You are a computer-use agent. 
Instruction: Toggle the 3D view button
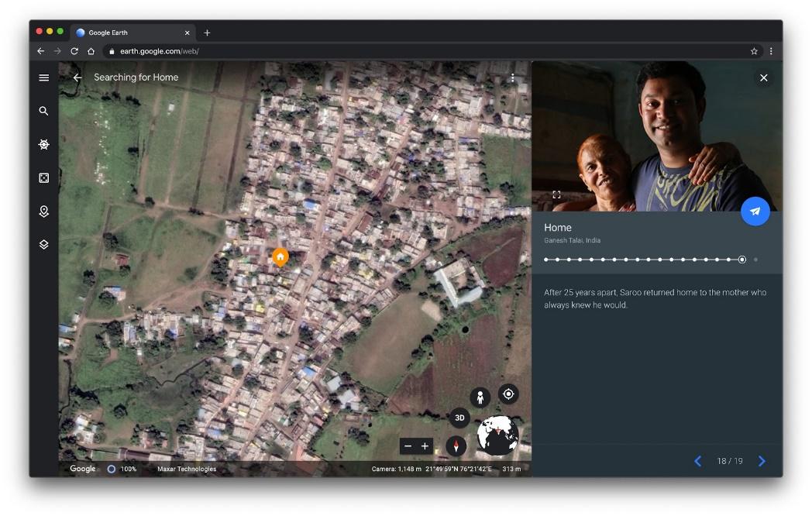459,418
